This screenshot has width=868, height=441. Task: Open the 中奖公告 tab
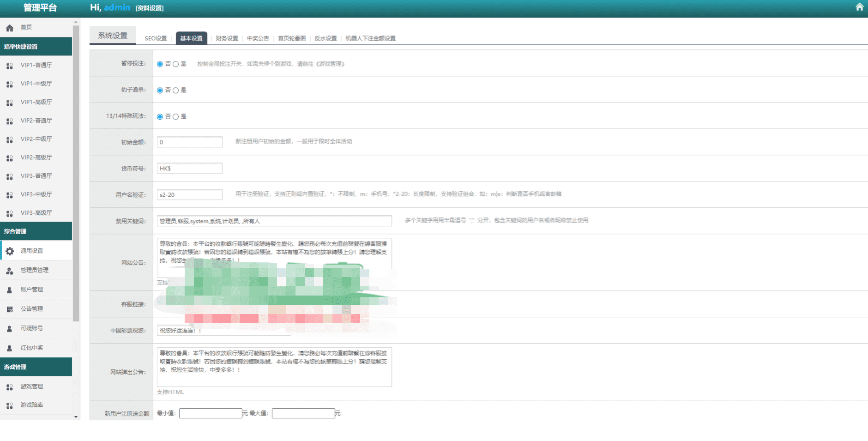click(258, 38)
